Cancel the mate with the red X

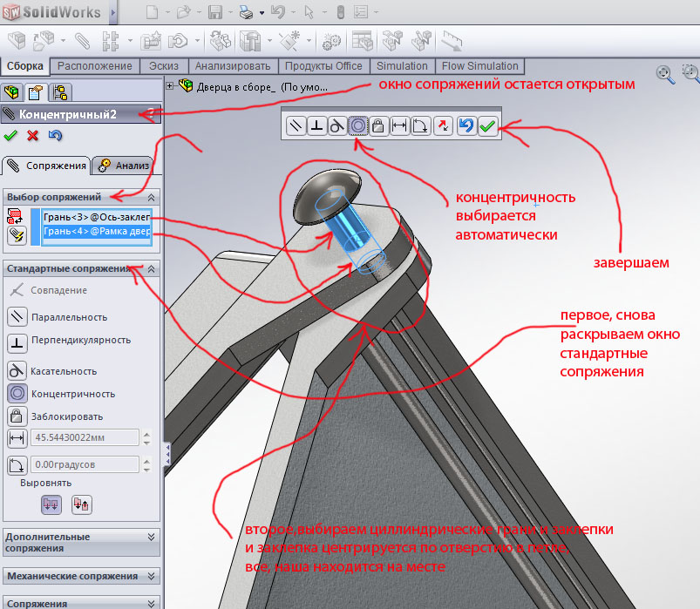coord(33,135)
